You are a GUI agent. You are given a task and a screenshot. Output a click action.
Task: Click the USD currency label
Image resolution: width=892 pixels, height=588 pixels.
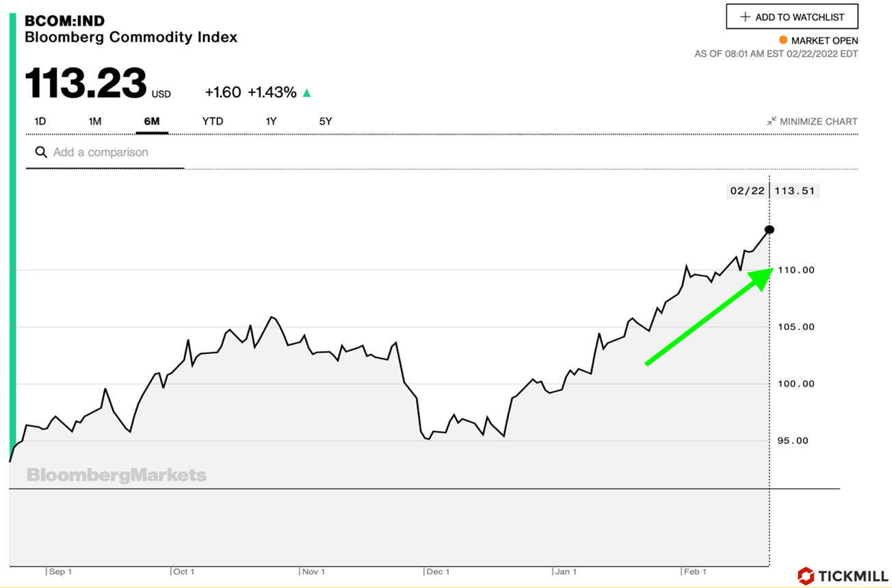[161, 94]
